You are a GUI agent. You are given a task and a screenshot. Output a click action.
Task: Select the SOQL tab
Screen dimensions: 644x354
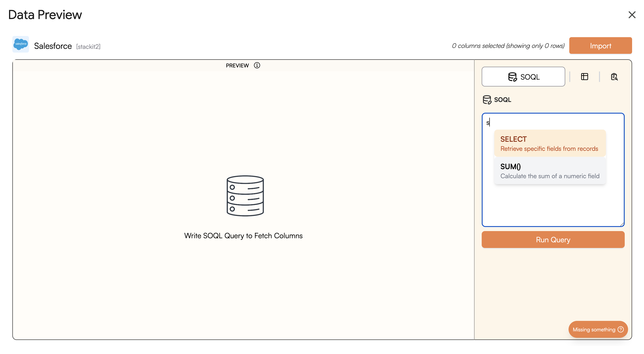point(523,76)
